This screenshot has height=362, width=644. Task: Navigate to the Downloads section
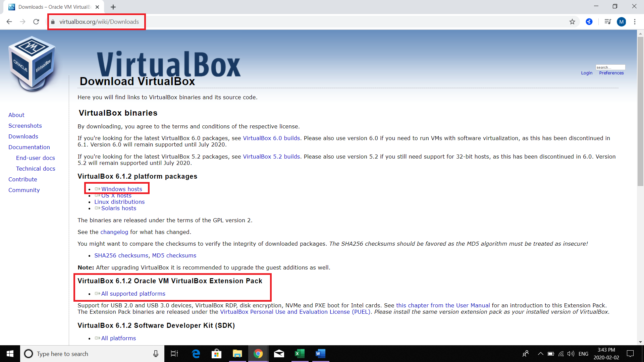[x=23, y=136]
